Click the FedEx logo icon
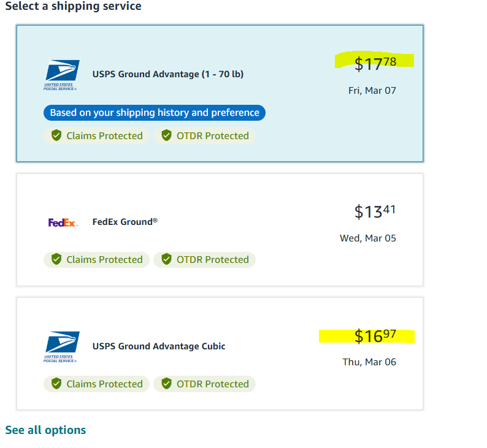This screenshot has width=487, height=448. (x=63, y=222)
